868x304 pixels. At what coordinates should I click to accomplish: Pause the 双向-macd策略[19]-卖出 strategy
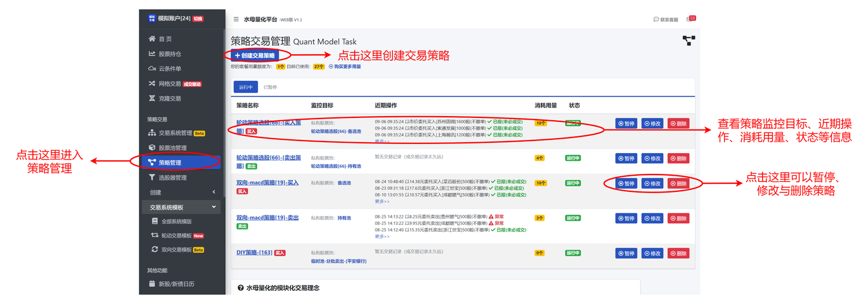(626, 218)
